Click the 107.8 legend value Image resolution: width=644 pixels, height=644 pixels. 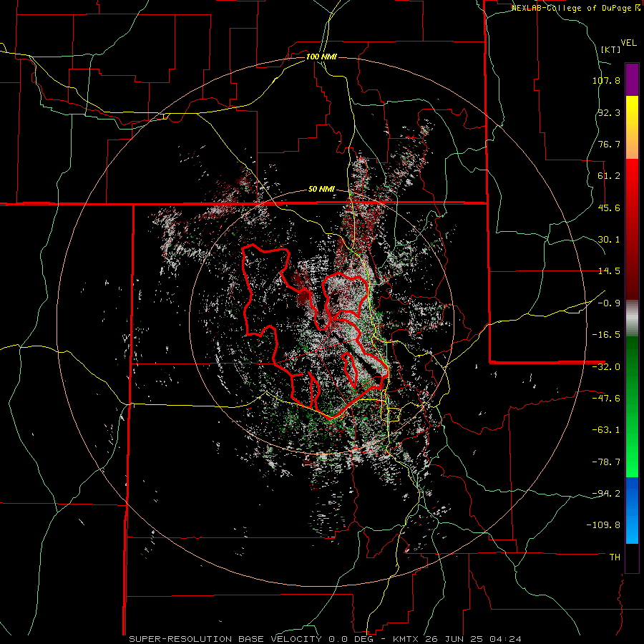[606, 80]
